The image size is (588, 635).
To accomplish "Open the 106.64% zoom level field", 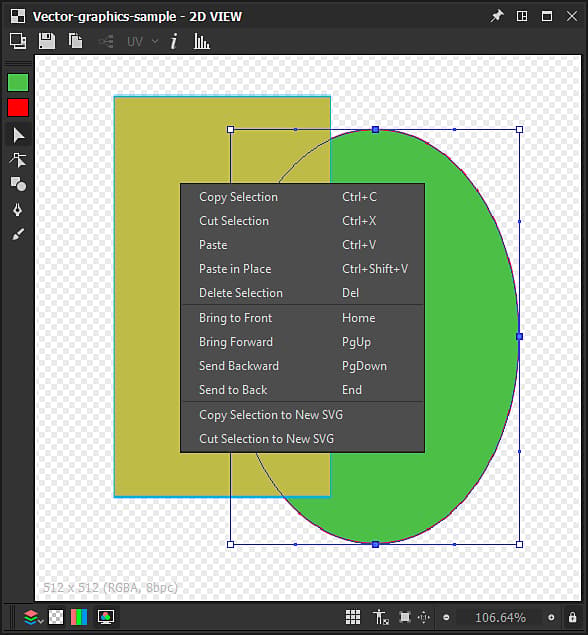I will (500, 618).
